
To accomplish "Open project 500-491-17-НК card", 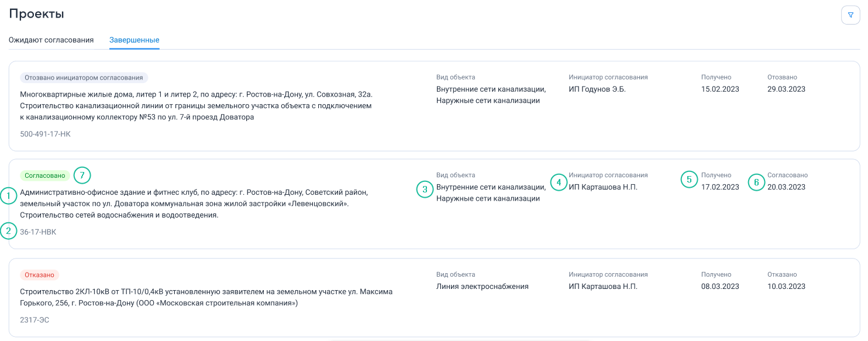I will (x=434, y=106).
